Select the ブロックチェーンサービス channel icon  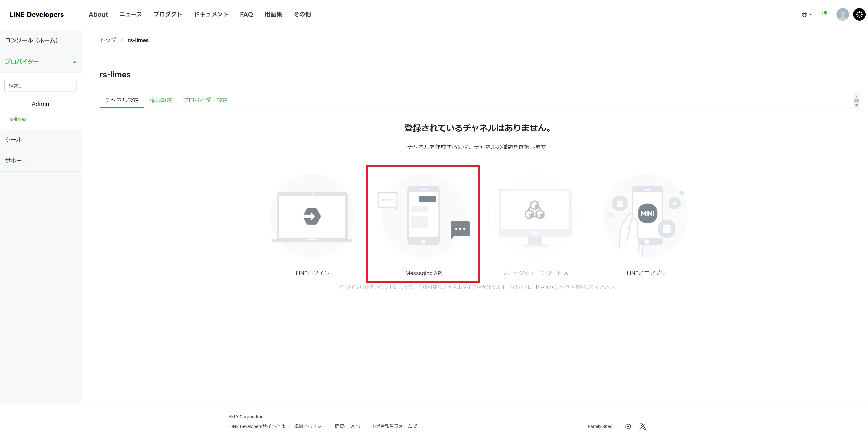tap(535, 216)
